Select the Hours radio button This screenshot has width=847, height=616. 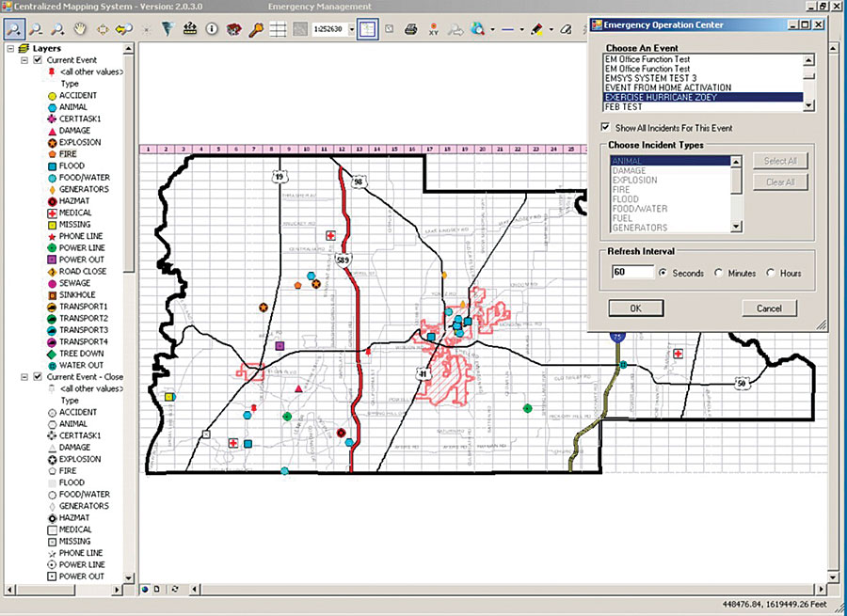770,273
